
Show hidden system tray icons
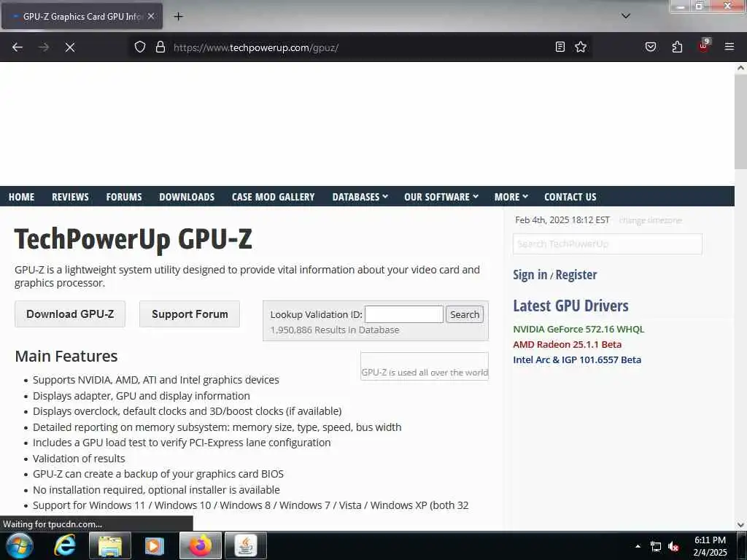point(638,546)
